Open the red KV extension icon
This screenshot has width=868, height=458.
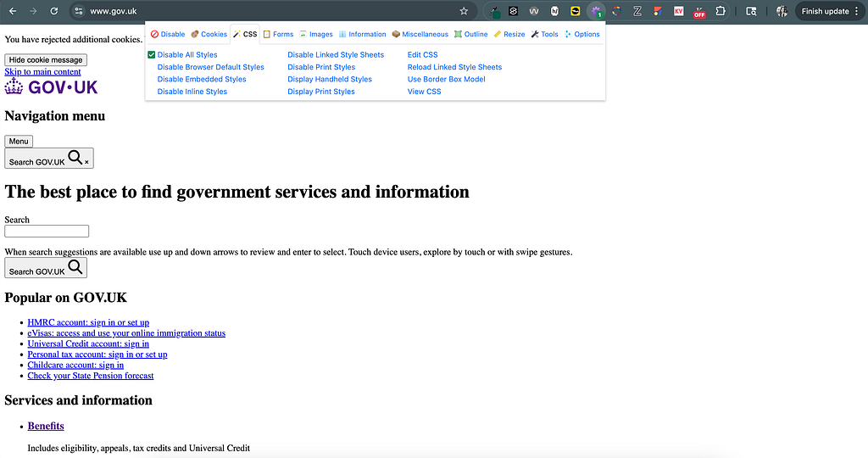[679, 11]
